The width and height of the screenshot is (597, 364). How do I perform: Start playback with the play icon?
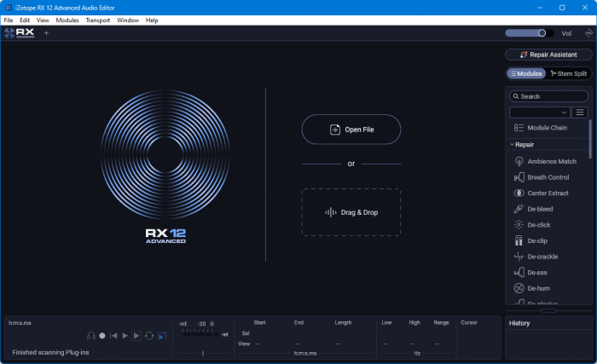point(125,336)
